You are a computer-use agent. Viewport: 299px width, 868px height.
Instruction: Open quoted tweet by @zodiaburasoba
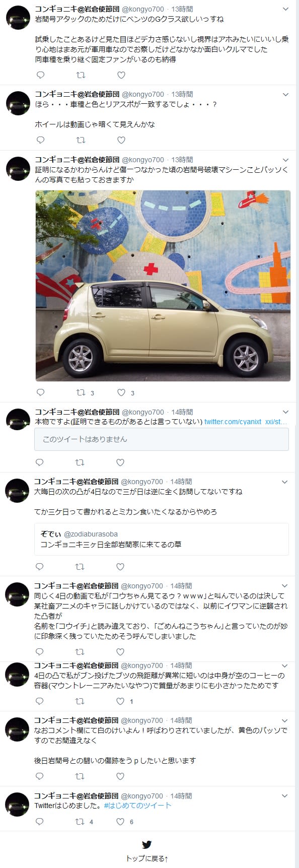point(162,539)
